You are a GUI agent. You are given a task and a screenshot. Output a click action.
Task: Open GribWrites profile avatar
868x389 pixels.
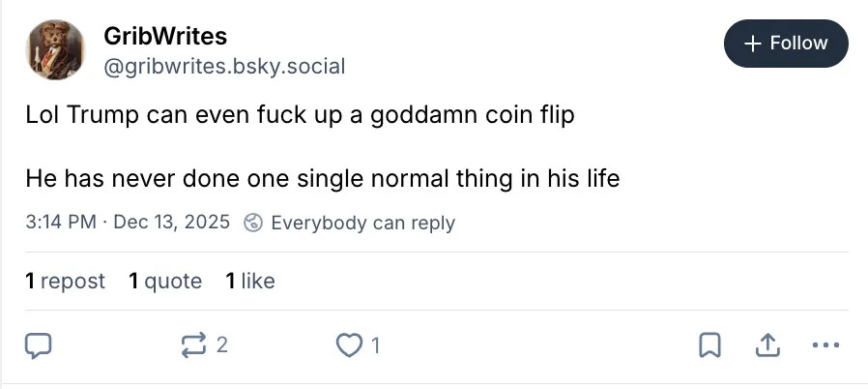pyautogui.click(x=54, y=48)
